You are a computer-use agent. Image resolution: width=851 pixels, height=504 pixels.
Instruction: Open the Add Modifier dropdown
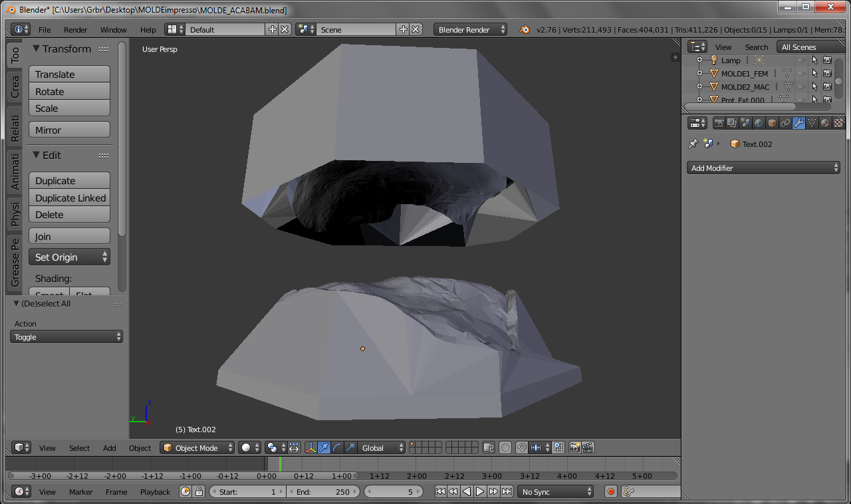pyautogui.click(x=763, y=168)
